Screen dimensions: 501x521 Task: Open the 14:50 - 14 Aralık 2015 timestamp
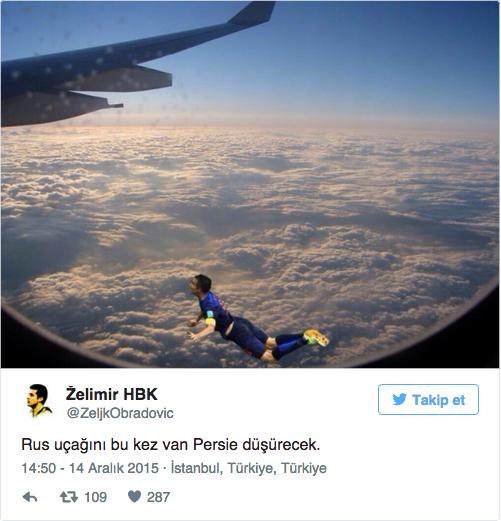click(x=90, y=468)
